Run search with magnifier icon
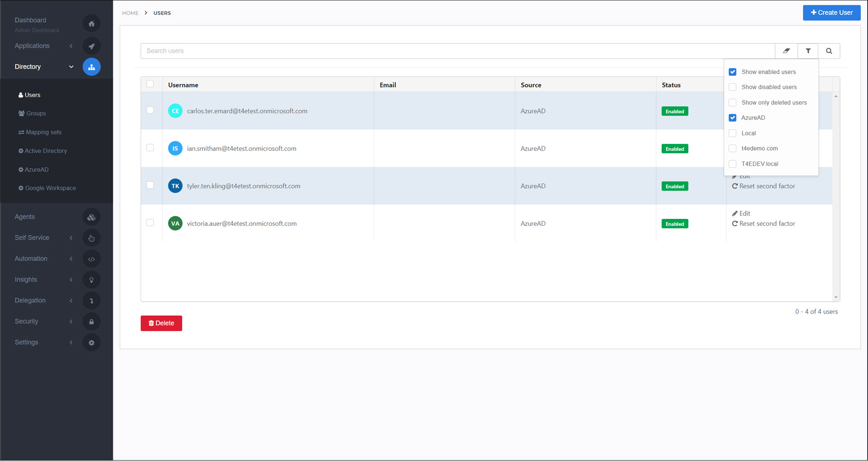The height and width of the screenshot is (461, 868). pos(829,51)
